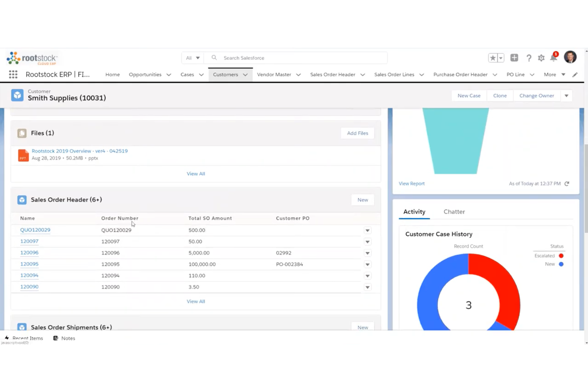
Task: Click the Customer record cube icon
Action: [x=17, y=95]
